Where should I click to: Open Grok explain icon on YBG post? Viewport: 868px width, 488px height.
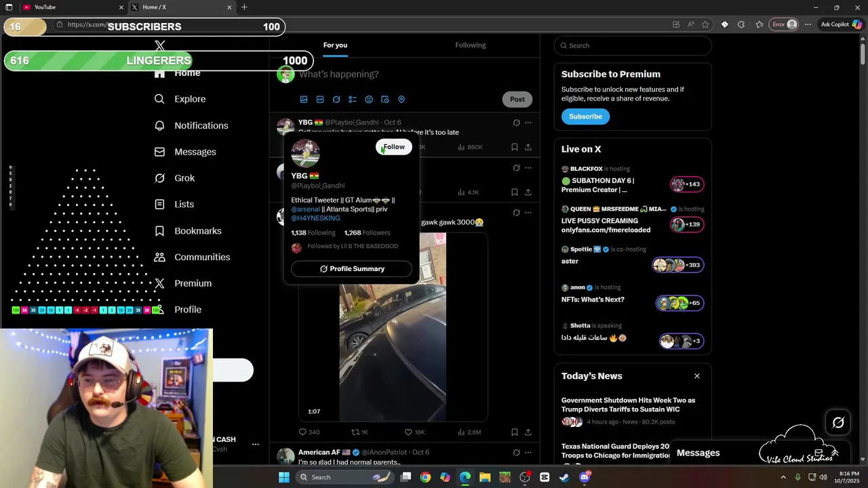[516, 123]
